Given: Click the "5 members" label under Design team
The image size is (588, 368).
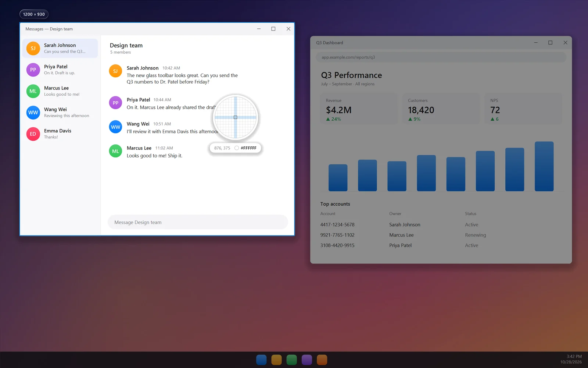Looking at the screenshot, I should click(x=121, y=52).
